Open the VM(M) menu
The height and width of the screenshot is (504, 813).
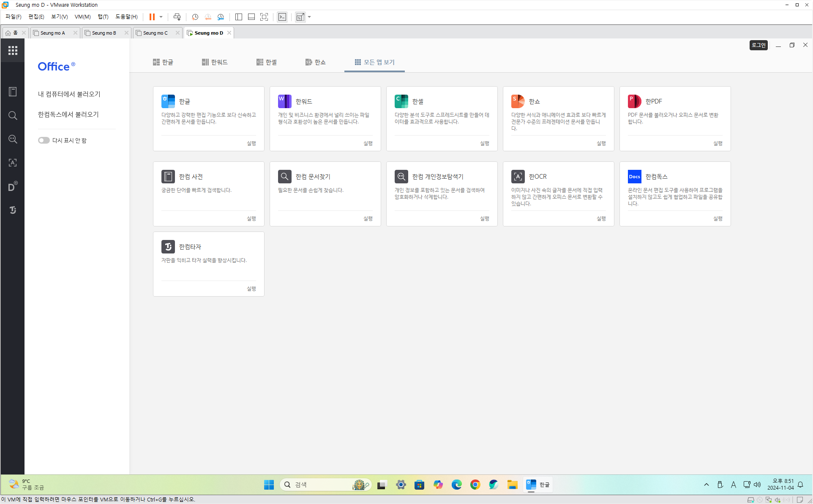point(82,17)
